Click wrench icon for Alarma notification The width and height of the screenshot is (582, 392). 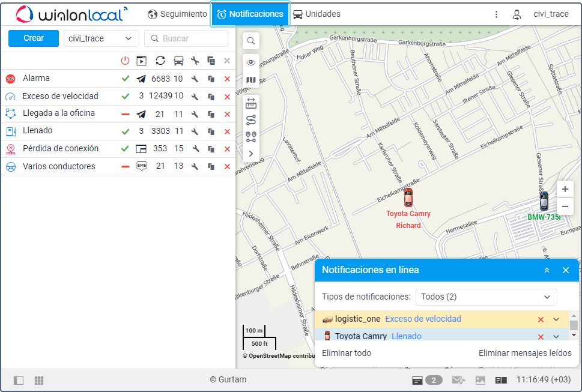pyautogui.click(x=195, y=79)
